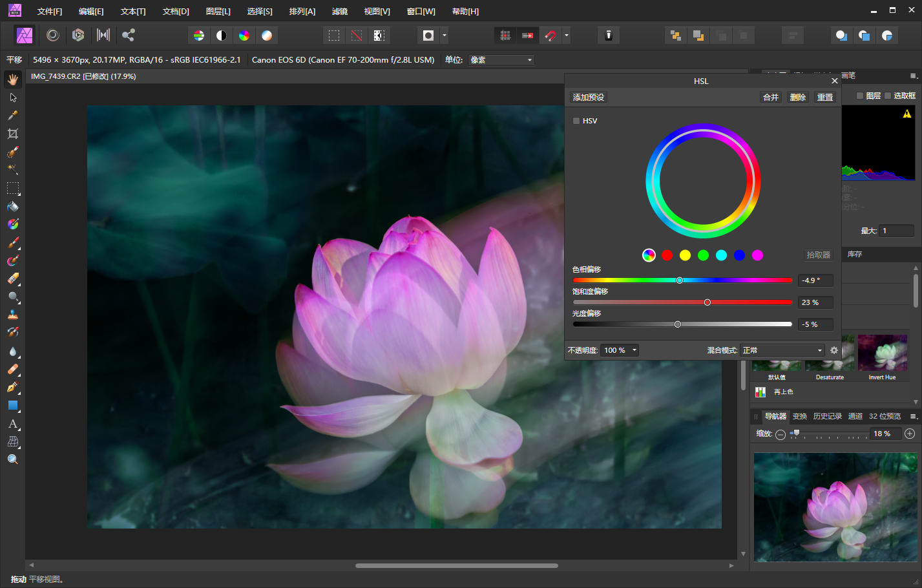This screenshot has height=588, width=922.
Task: Switch to the 变换 tab
Action: (800, 416)
